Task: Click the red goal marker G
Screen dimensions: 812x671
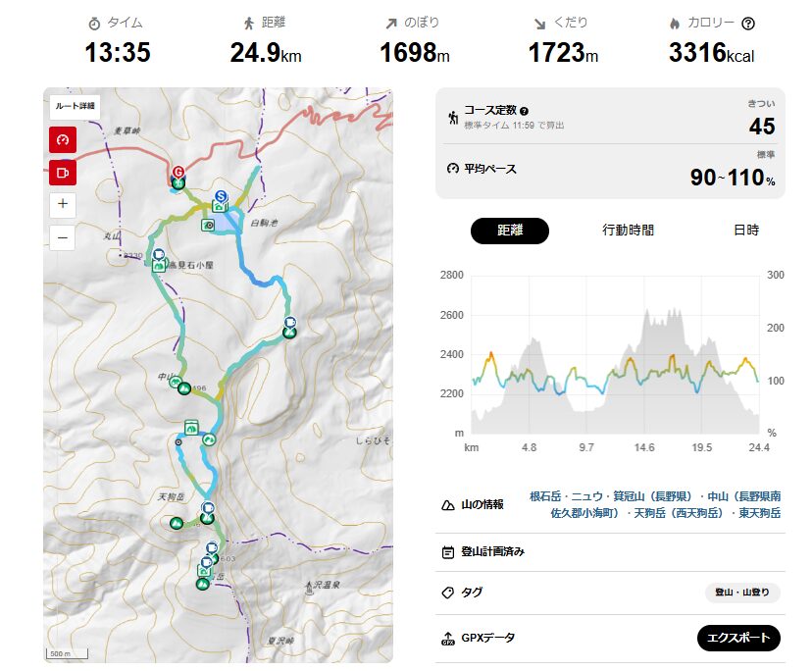Action: pyautogui.click(x=178, y=171)
